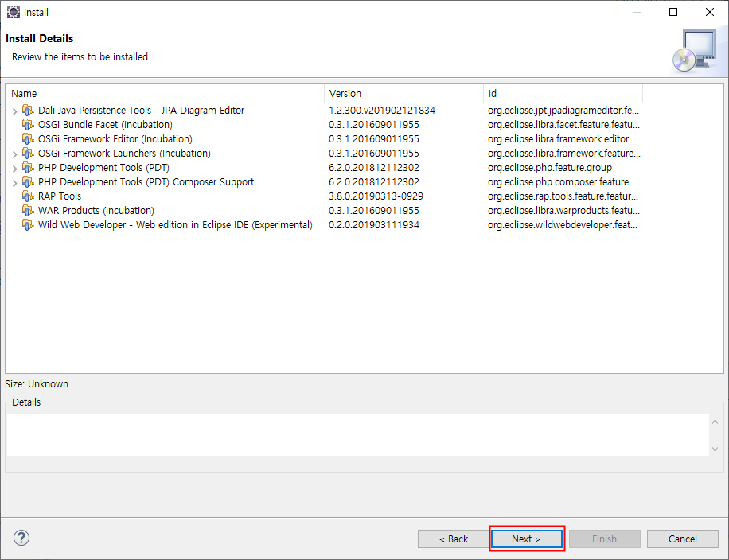Click the OSGi Framework Launchers feature icon
This screenshot has width=729, height=560.
pyautogui.click(x=28, y=154)
